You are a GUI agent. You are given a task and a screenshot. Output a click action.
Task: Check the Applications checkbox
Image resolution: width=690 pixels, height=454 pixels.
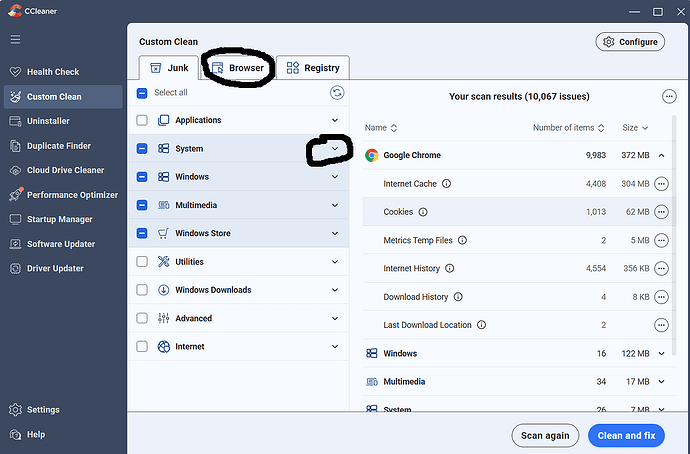[x=142, y=120]
